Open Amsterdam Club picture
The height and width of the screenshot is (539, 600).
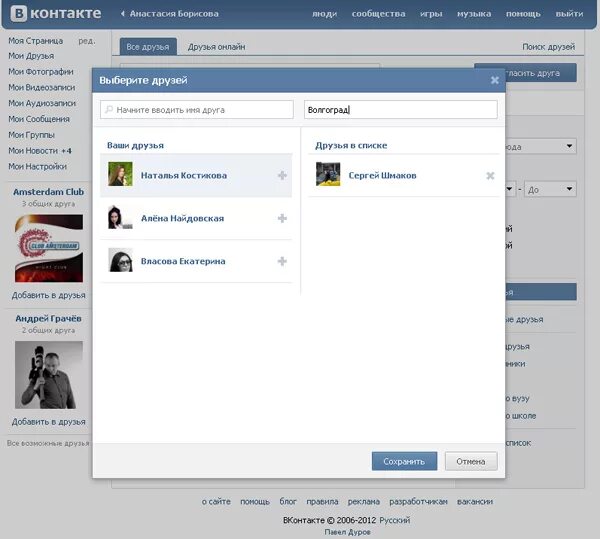pos(49,248)
